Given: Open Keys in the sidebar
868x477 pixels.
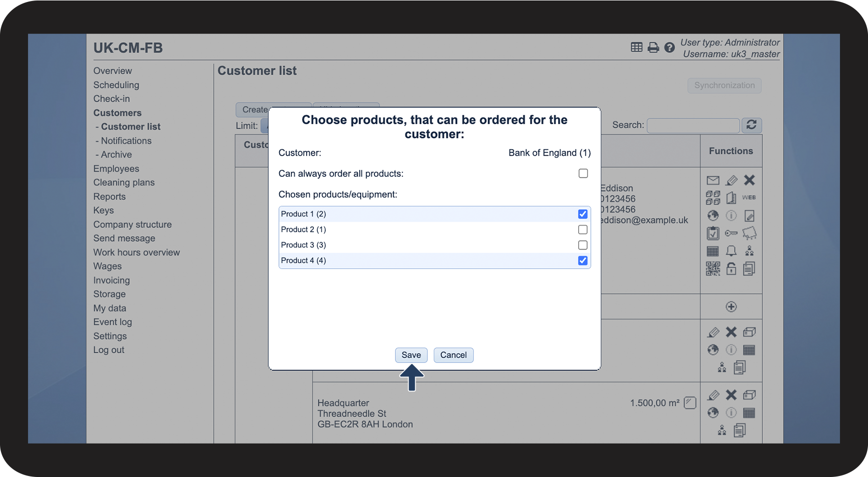Looking at the screenshot, I should [x=104, y=210].
